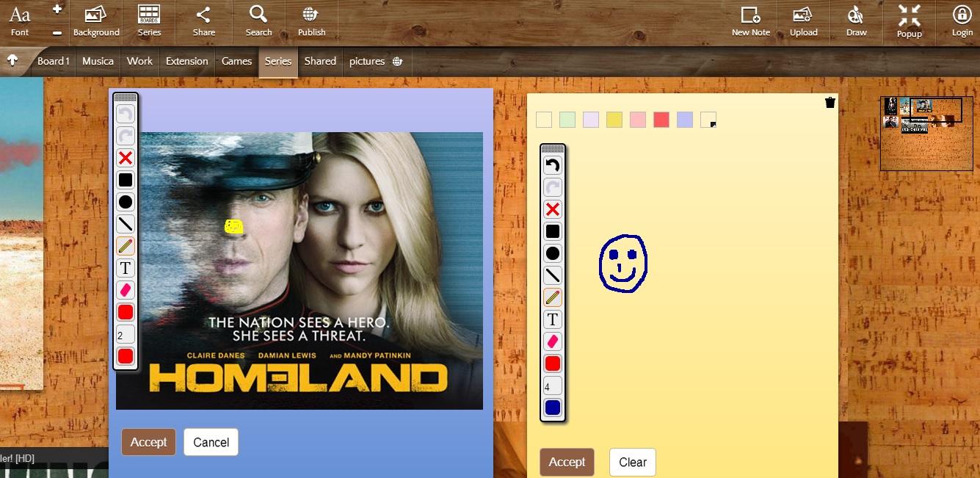This screenshot has height=478, width=980.
Task: Choose the periwinkle blue note color swatch
Action: (x=685, y=120)
